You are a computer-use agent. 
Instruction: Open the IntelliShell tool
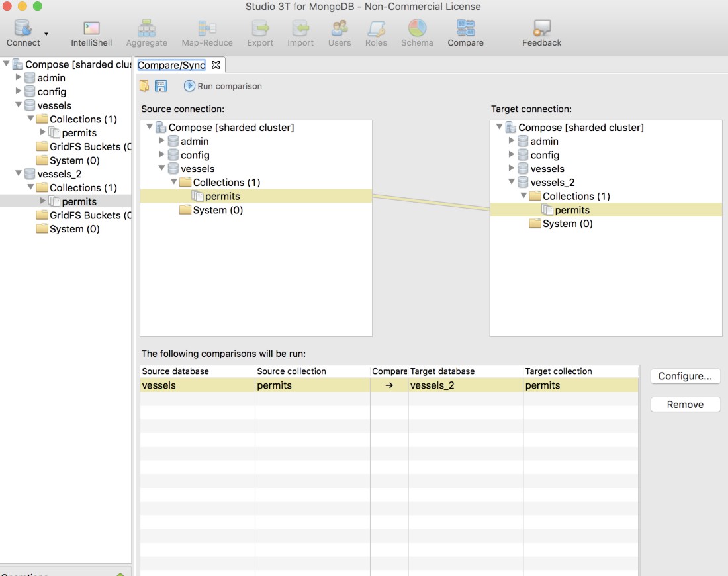(91, 32)
